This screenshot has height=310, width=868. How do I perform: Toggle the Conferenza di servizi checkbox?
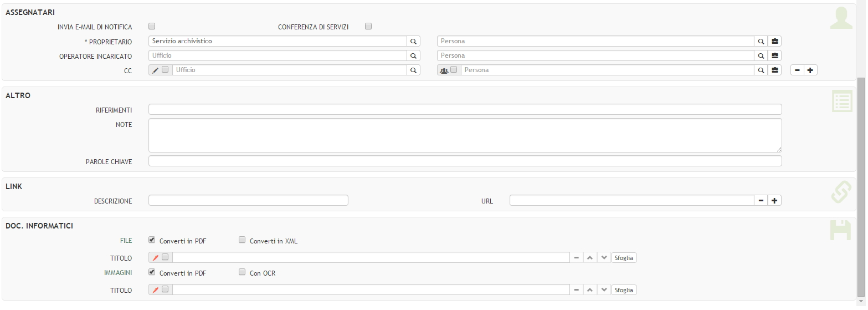[368, 26]
